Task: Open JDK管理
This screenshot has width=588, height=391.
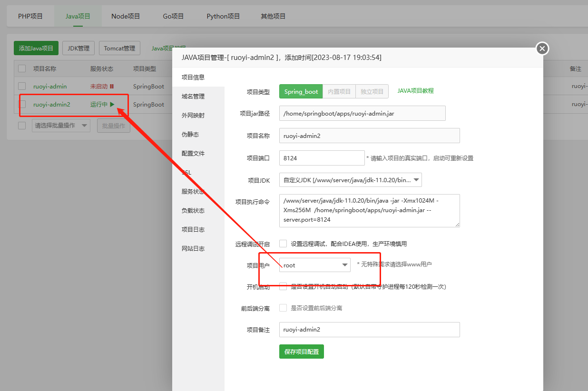Action: (x=78, y=48)
